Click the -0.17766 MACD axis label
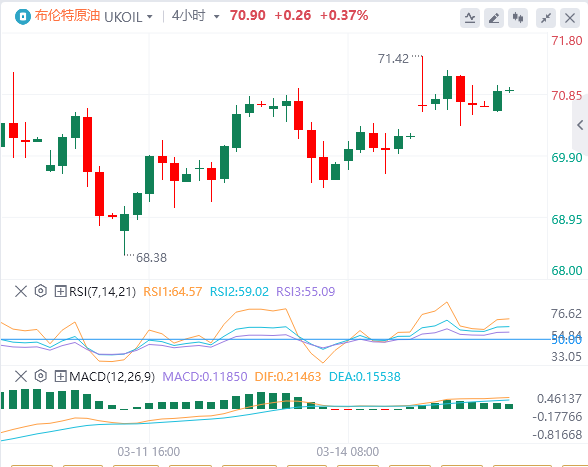Viewport: 588px width, 467px height. [x=557, y=416]
